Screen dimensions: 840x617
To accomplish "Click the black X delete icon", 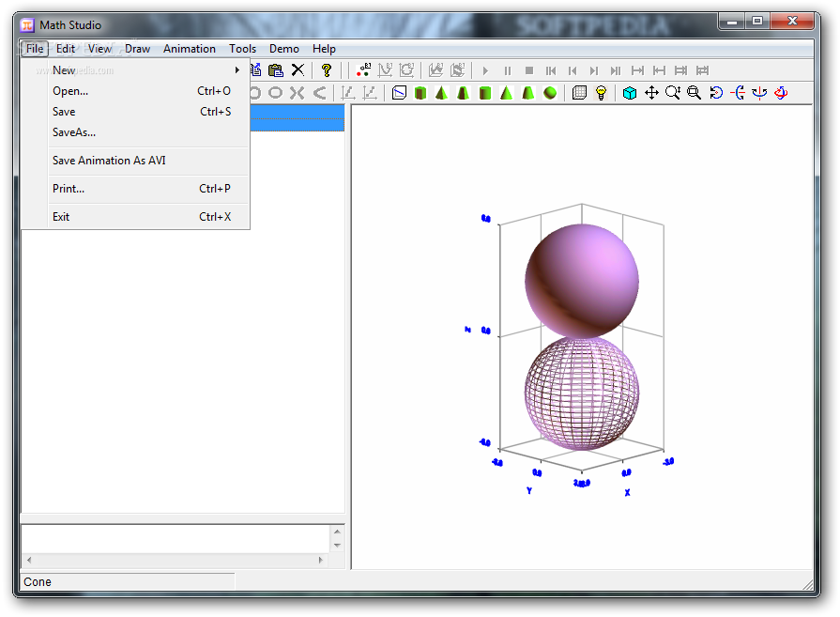I will [298, 70].
